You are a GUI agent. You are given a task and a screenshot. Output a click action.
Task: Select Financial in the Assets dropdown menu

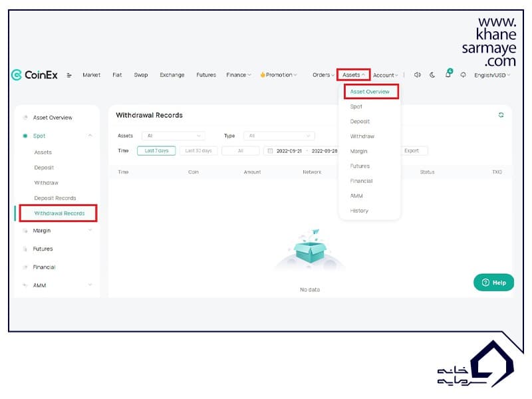pos(361,181)
